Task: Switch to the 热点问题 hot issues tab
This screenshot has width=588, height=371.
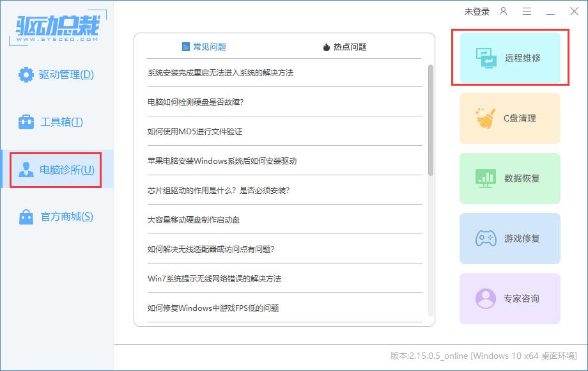Action: click(x=345, y=47)
